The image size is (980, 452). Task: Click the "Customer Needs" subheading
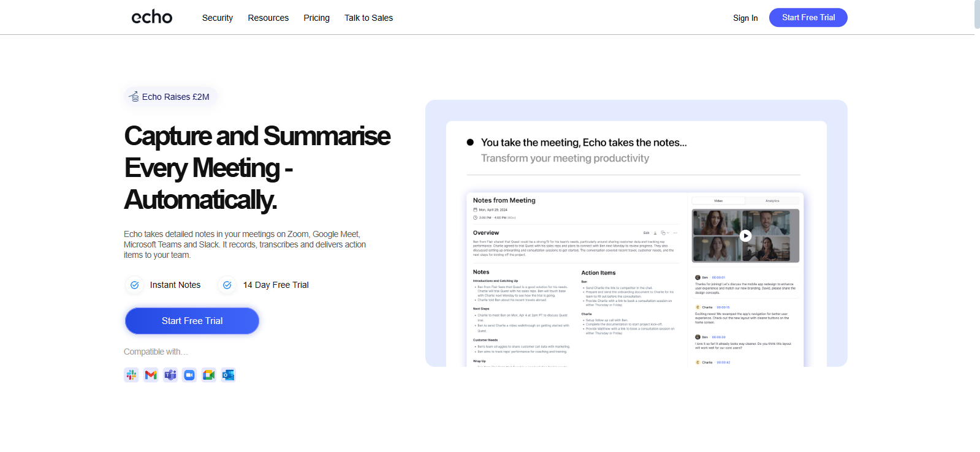[485, 340]
